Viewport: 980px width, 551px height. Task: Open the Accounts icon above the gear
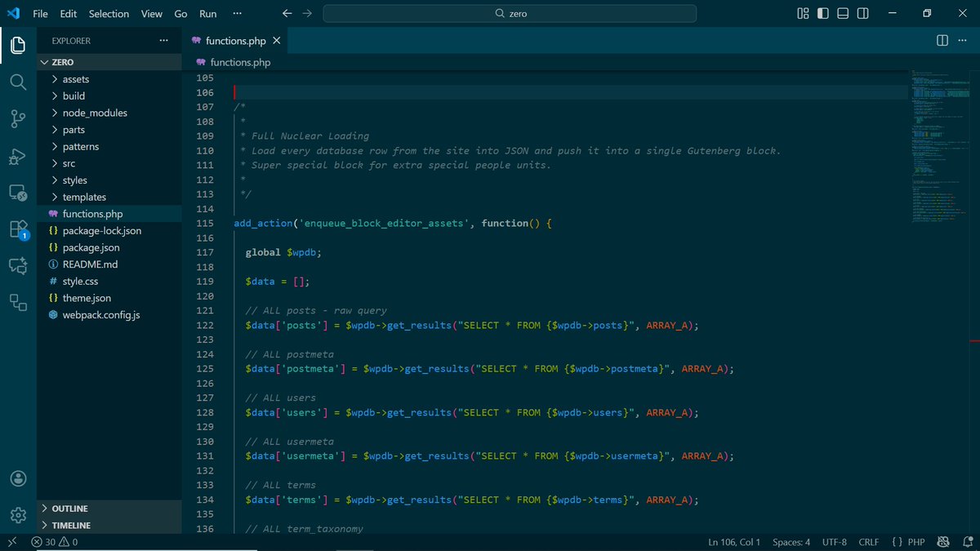click(17, 478)
